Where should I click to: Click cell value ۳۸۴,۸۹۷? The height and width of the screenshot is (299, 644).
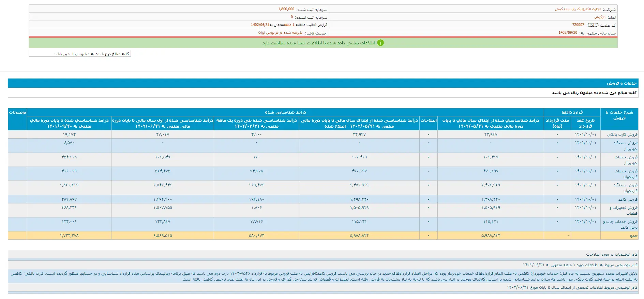pyautogui.click(x=69, y=199)
